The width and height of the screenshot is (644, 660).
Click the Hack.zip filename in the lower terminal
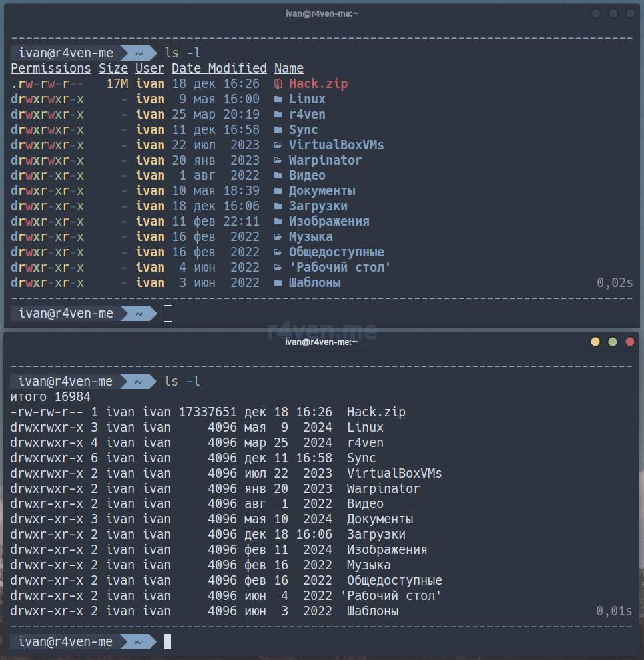[x=376, y=412]
